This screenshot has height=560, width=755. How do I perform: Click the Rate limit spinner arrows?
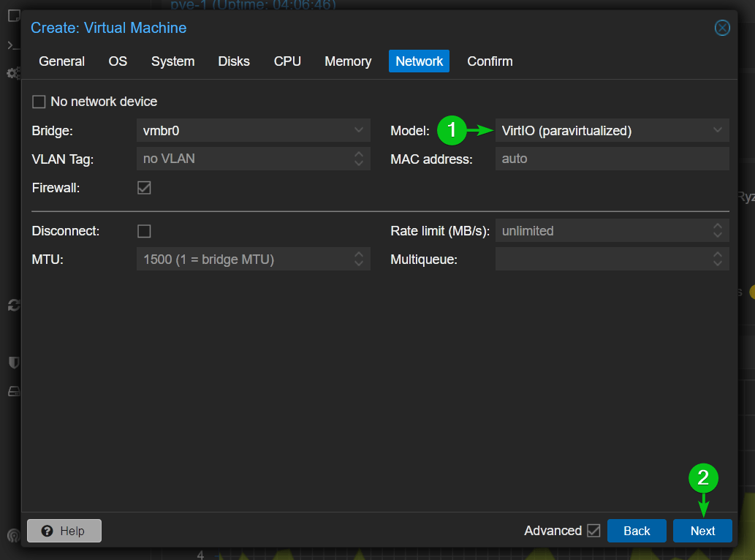pos(718,230)
